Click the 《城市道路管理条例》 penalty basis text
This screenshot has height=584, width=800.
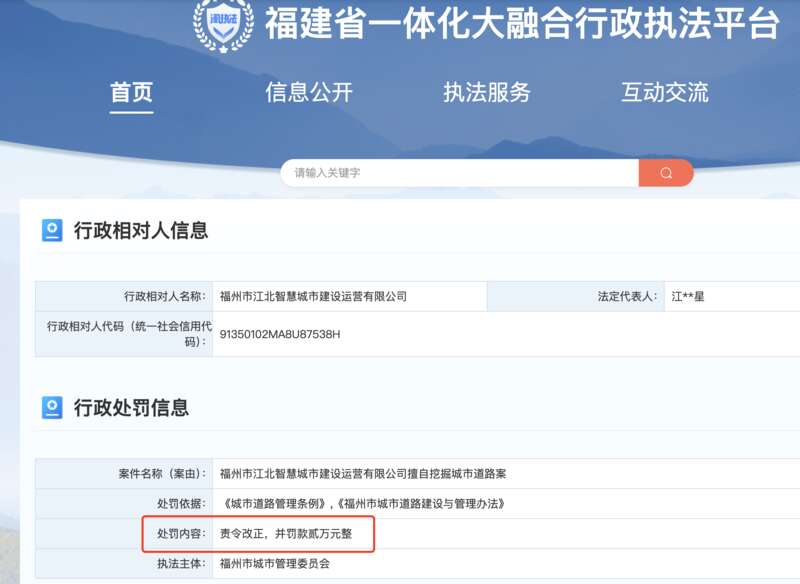click(x=276, y=504)
